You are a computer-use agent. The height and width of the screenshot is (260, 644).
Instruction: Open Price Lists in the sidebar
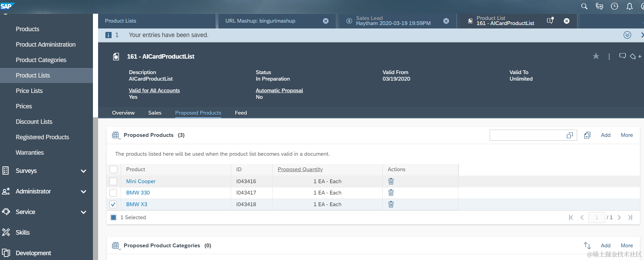[29, 91]
